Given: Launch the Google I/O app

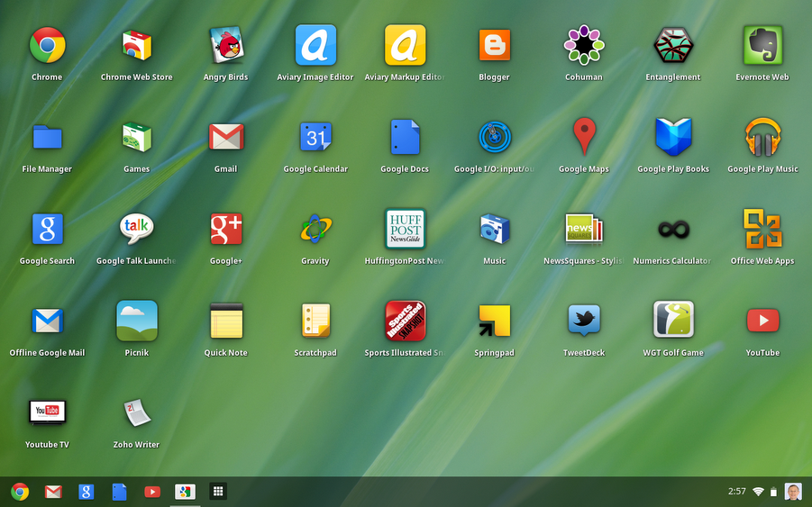Looking at the screenshot, I should point(495,137).
